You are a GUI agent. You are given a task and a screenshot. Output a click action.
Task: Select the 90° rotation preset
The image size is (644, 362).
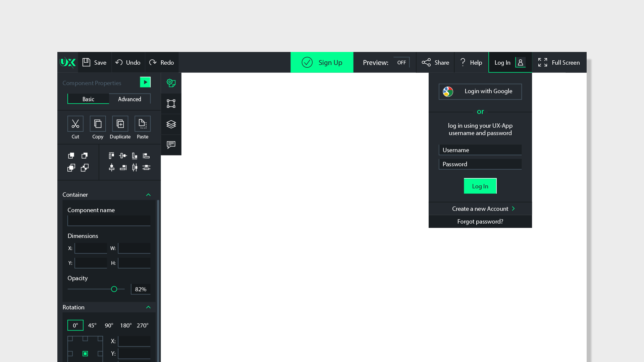click(109, 325)
